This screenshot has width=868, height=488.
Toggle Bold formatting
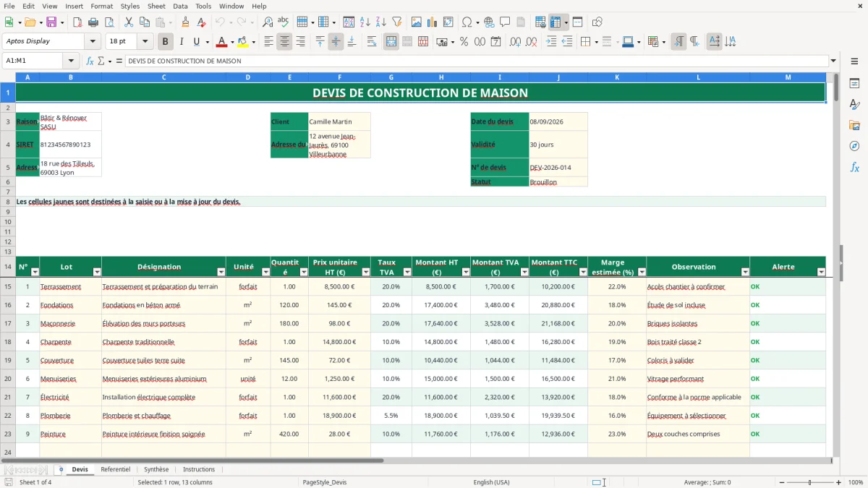tap(165, 42)
